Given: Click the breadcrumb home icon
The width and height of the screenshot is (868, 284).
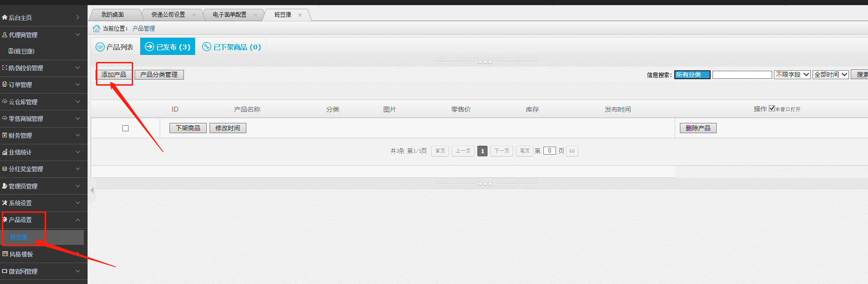Looking at the screenshot, I should (x=96, y=28).
